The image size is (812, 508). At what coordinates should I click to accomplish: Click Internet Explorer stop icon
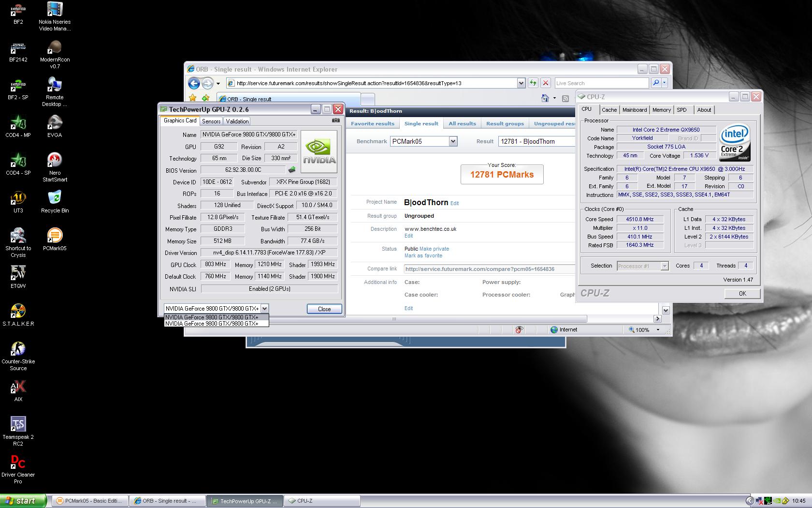546,83
